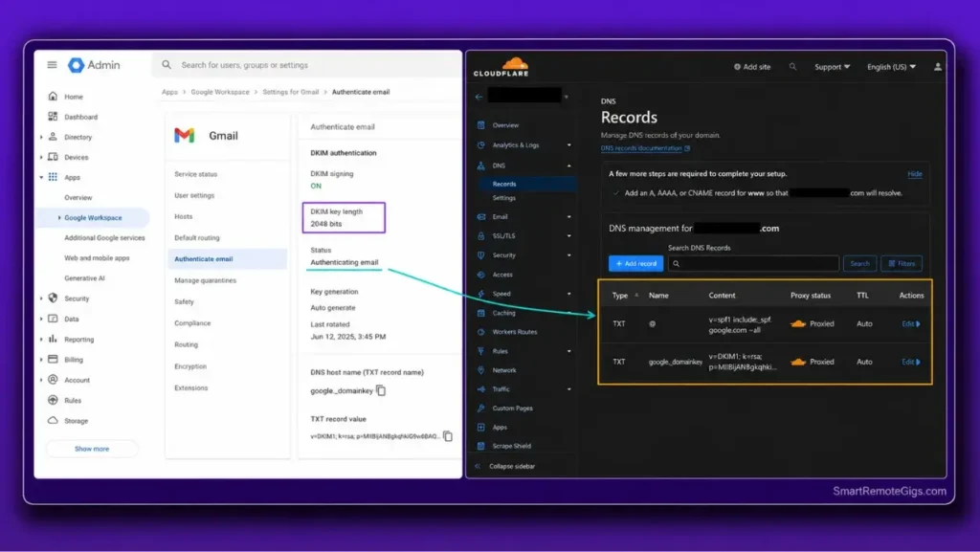Click the Google Admin logo
This screenshot has height=552, width=980.
(94, 65)
